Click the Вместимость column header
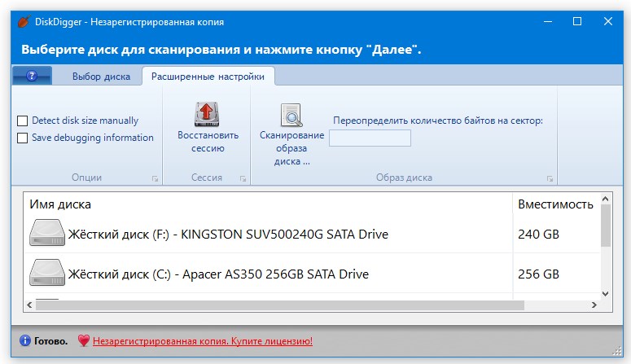 [555, 204]
